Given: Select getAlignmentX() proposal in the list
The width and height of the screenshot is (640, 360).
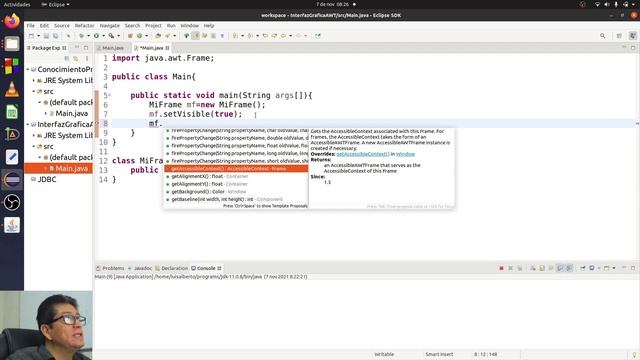Looking at the screenshot, I should click(237, 176).
